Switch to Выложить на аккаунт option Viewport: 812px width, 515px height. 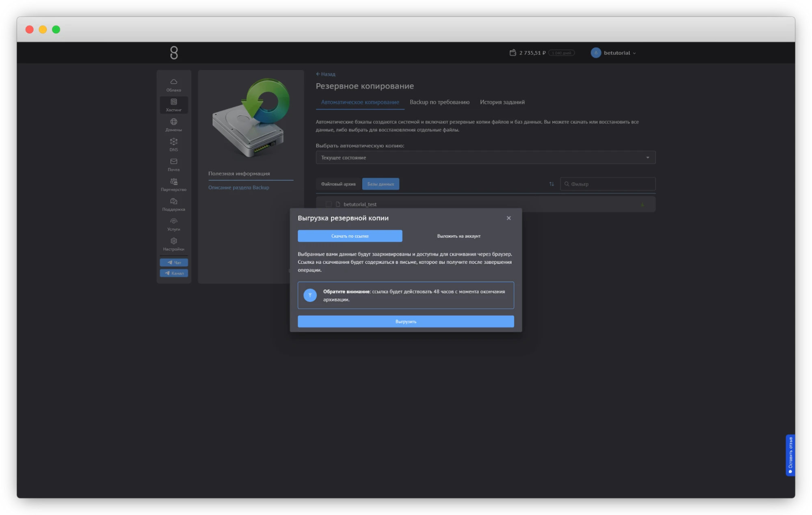458,236
